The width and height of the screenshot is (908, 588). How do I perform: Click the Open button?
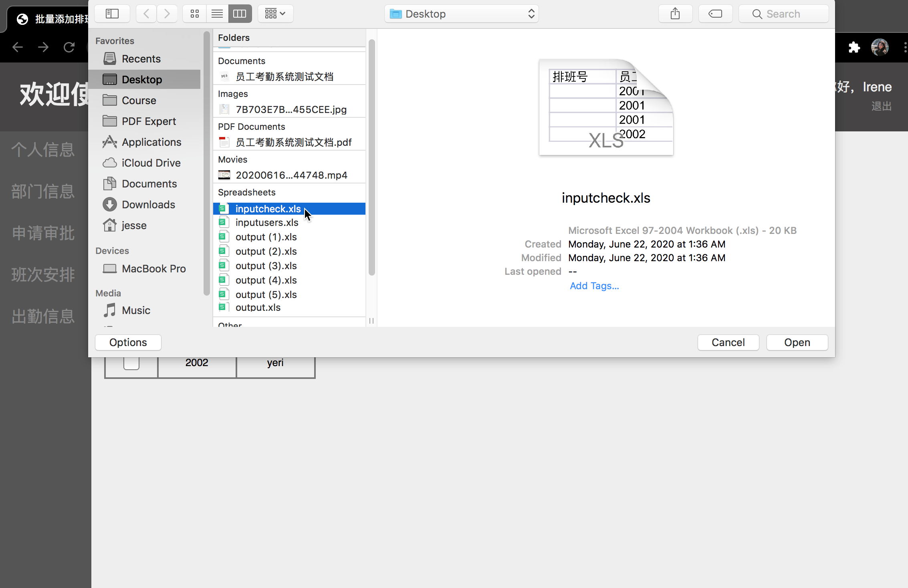[797, 342]
